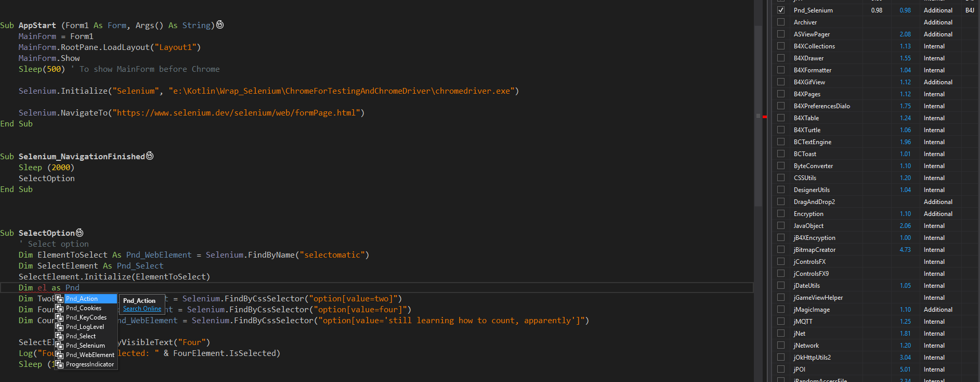This screenshot has height=382, width=980.
Task: Click the type icon beside Pnd_KeyCodes suggestion
Action: (59, 317)
